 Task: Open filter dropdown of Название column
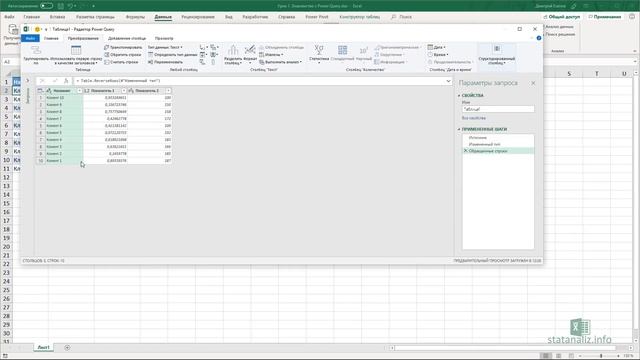pyautogui.click(x=79, y=91)
